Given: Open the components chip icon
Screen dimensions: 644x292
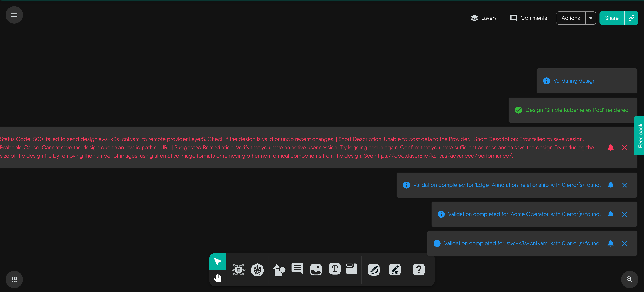Looking at the screenshot, I should (238, 270).
